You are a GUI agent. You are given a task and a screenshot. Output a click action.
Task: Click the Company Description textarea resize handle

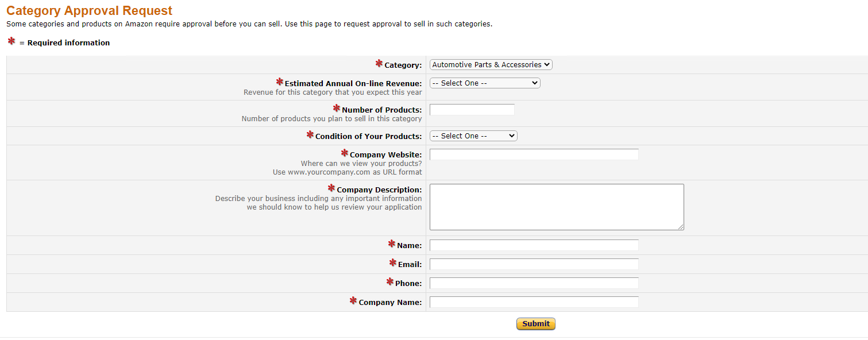681,227
